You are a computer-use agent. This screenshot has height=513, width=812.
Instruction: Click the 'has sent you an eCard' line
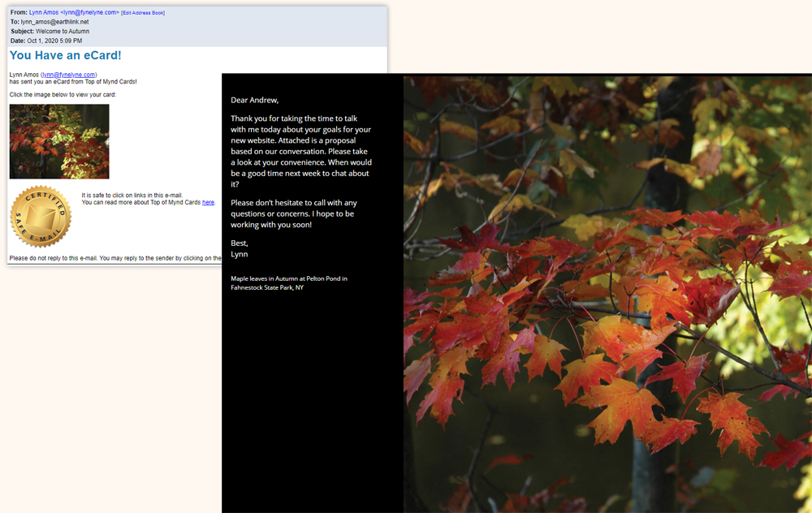[x=73, y=82]
